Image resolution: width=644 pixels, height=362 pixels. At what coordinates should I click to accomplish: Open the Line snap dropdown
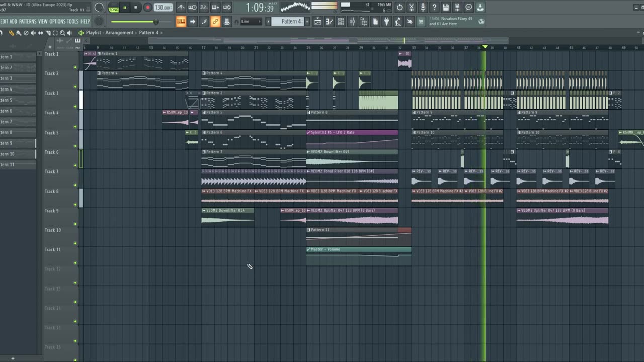251,21
